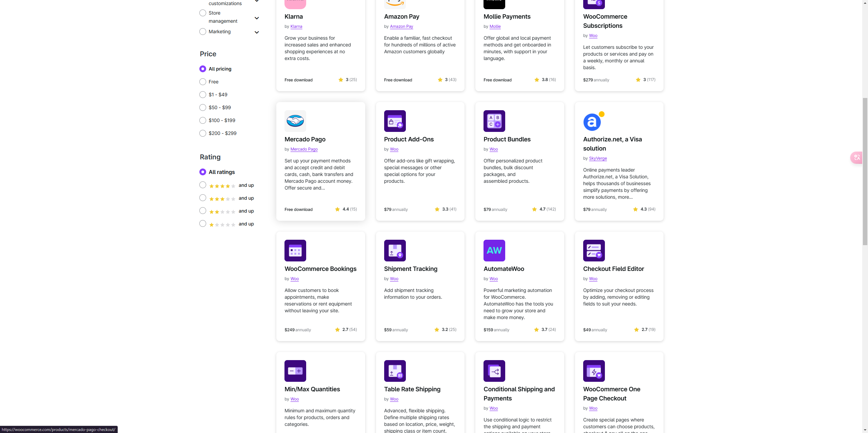The image size is (868, 433).
Task: Click the $249 annually price on Bookings
Action: point(298,330)
